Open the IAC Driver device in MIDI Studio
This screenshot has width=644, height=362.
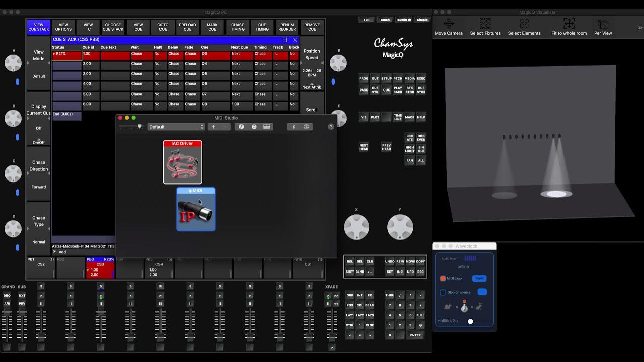(182, 162)
